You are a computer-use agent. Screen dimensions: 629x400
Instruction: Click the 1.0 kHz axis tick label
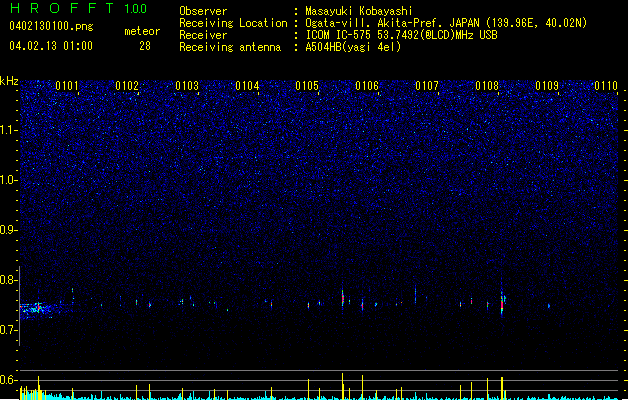(9, 180)
